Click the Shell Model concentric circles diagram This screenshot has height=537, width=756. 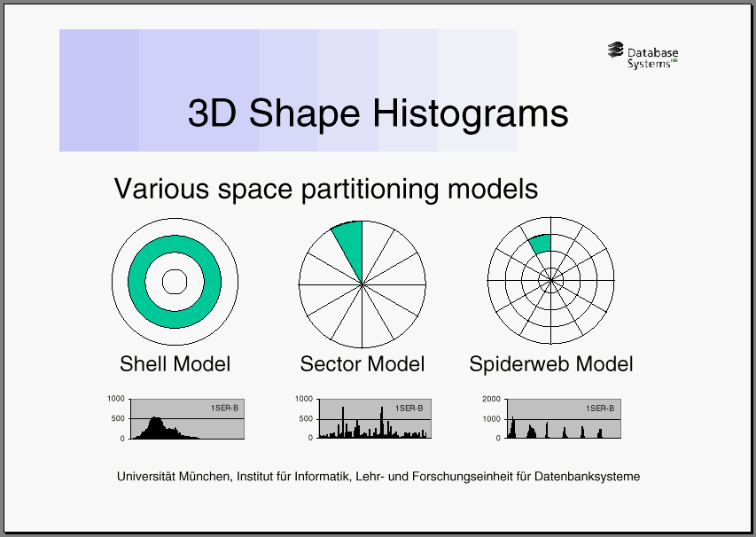pos(175,282)
